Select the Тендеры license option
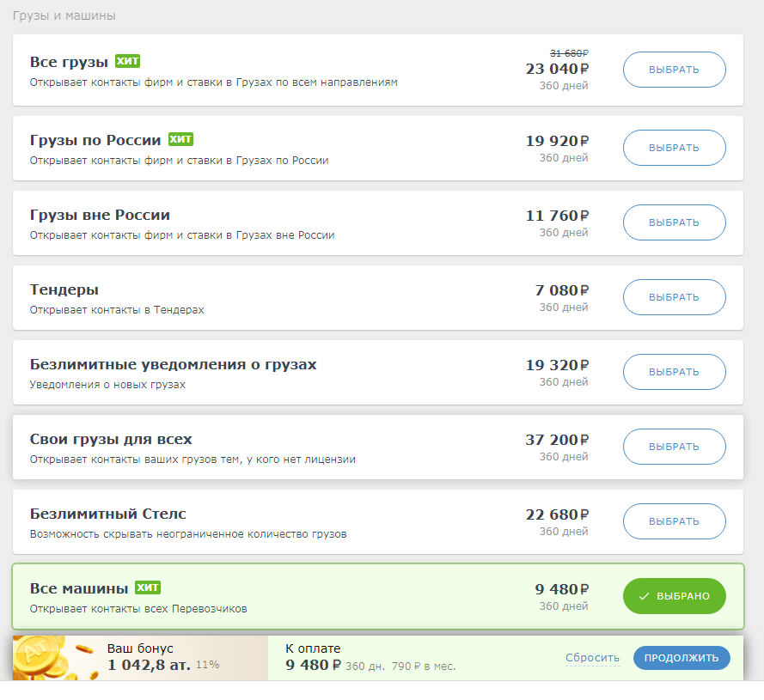 674,297
